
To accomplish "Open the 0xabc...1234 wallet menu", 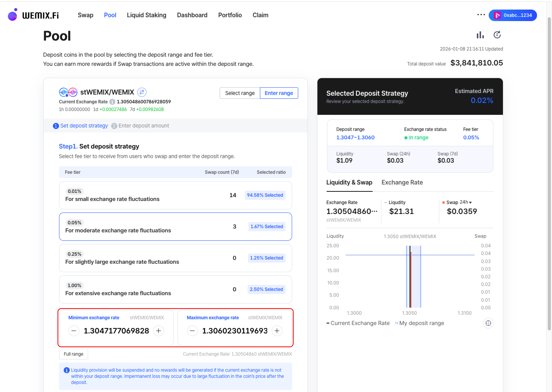I will (513, 15).
